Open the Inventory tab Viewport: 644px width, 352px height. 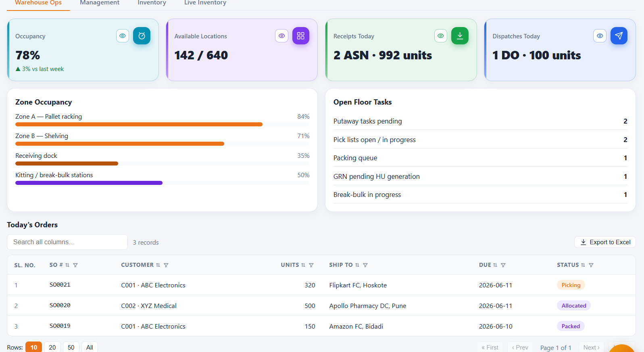click(152, 3)
